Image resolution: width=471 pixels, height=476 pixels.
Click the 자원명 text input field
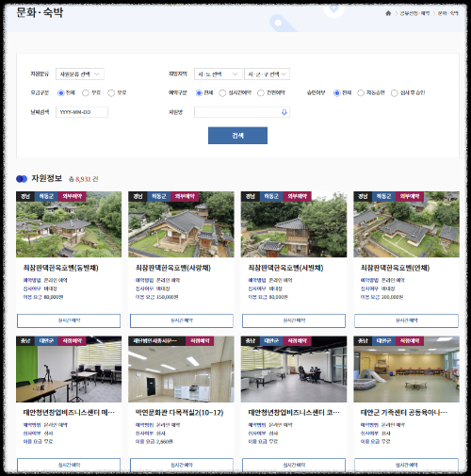[x=242, y=112]
